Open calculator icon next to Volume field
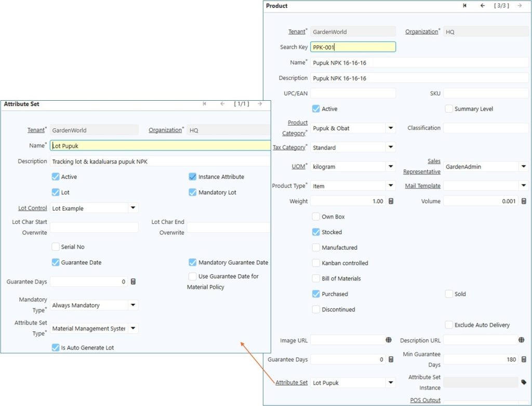The height and width of the screenshot is (406, 532). (x=524, y=201)
